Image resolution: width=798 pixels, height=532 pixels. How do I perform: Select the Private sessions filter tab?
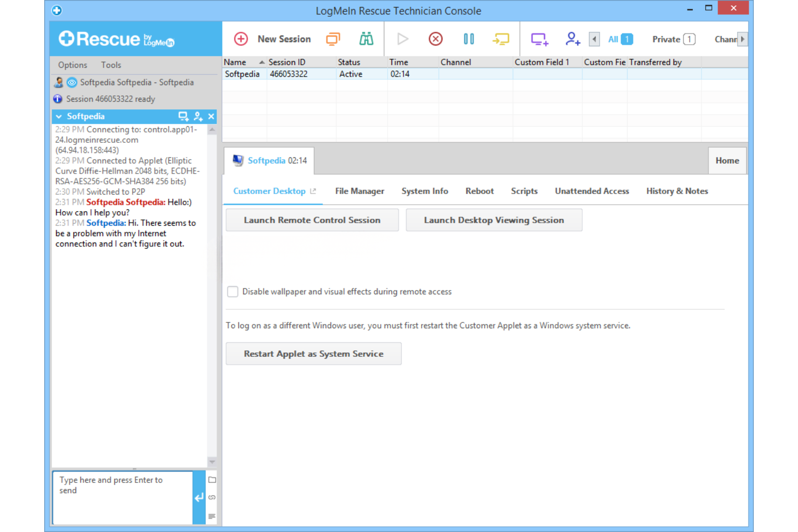point(673,39)
